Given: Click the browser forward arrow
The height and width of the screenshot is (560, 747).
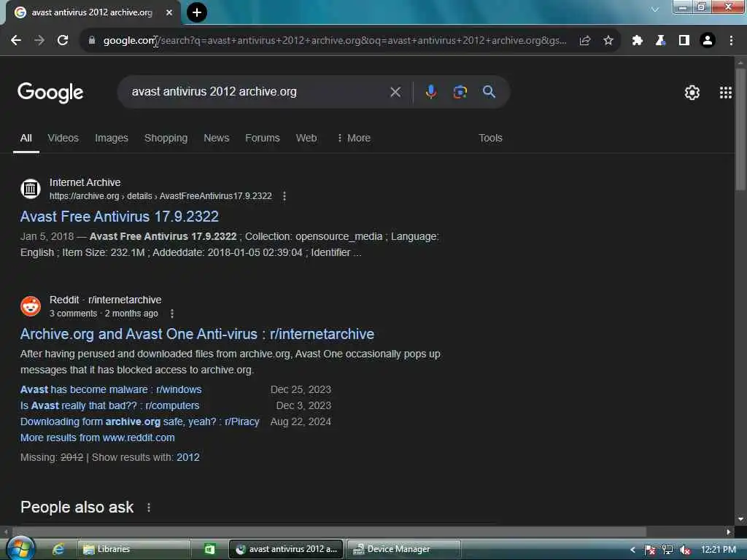Looking at the screenshot, I should click(39, 41).
